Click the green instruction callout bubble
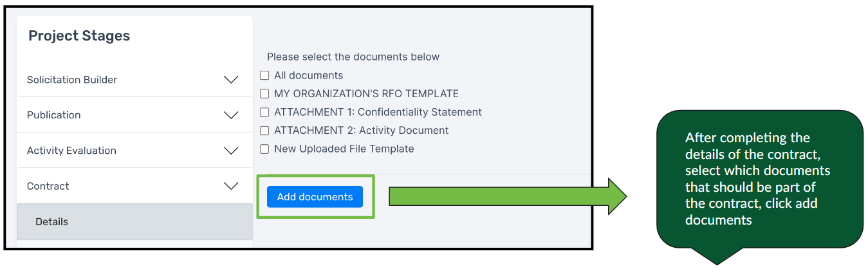Viewport: 868px width, 278px height. pos(759,180)
